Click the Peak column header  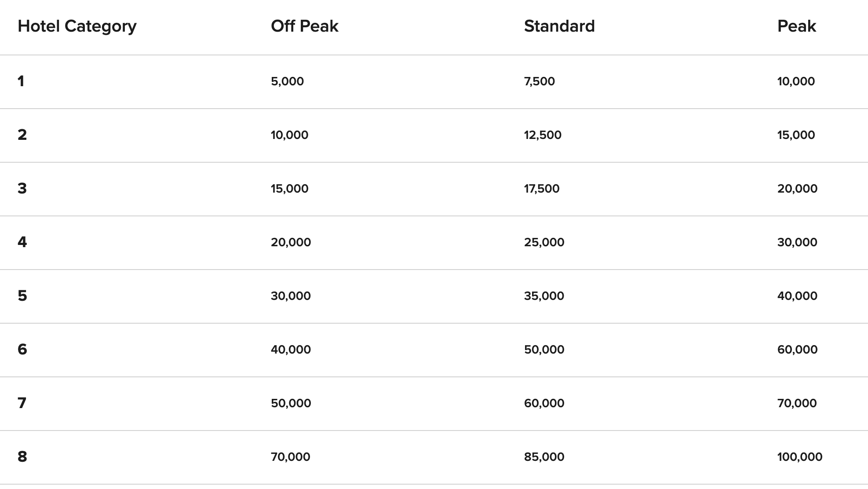(x=796, y=26)
